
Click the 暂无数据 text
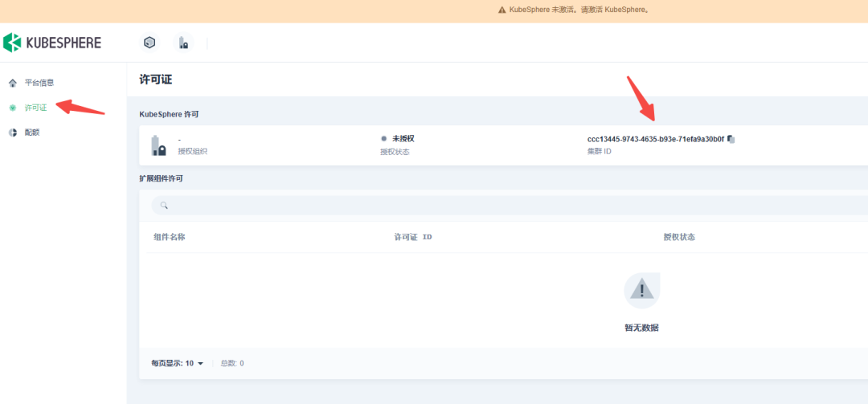641,328
